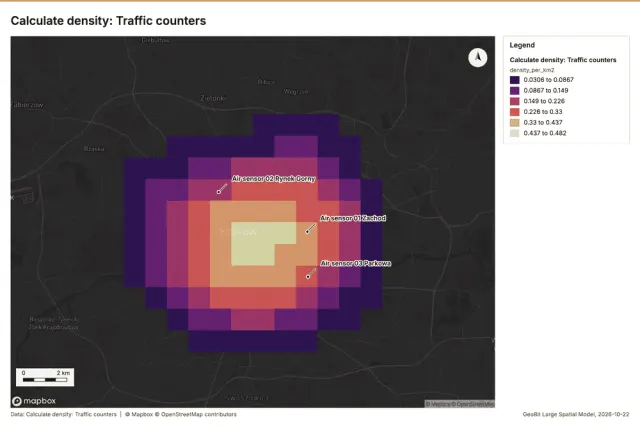Click the page title 'Calculate density: Traffic counters'

(108, 21)
